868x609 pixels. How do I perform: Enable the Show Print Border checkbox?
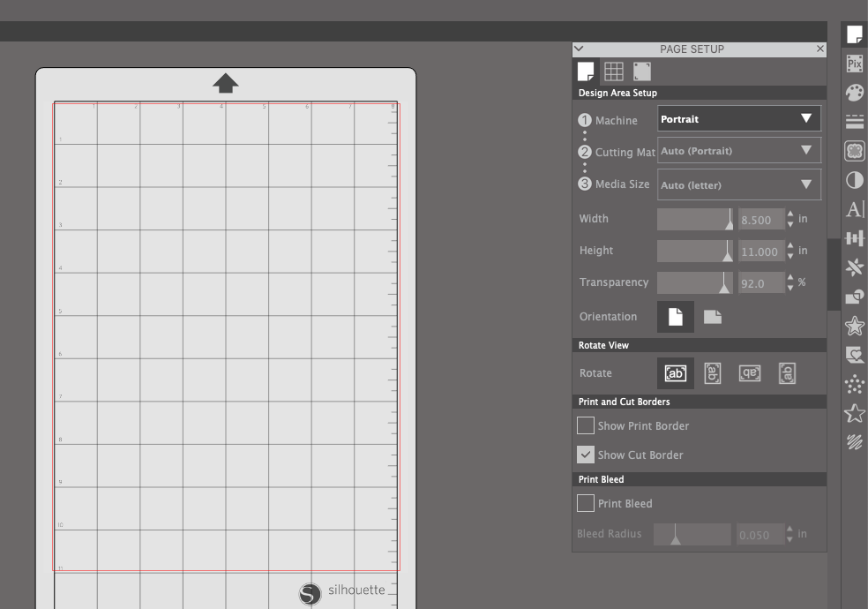coord(585,425)
